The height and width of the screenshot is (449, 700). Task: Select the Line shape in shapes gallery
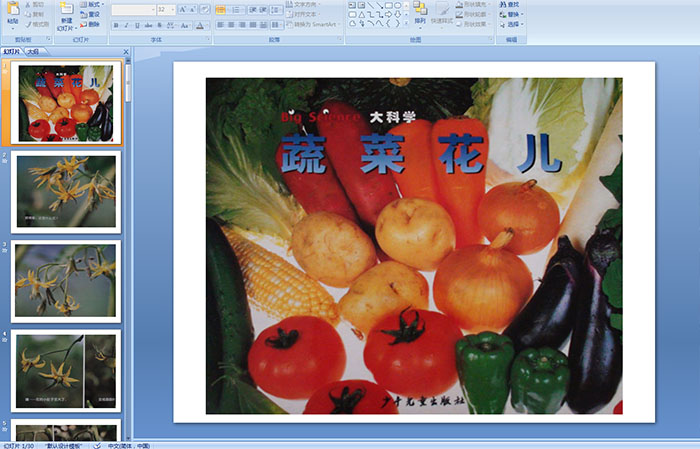pos(370,5)
